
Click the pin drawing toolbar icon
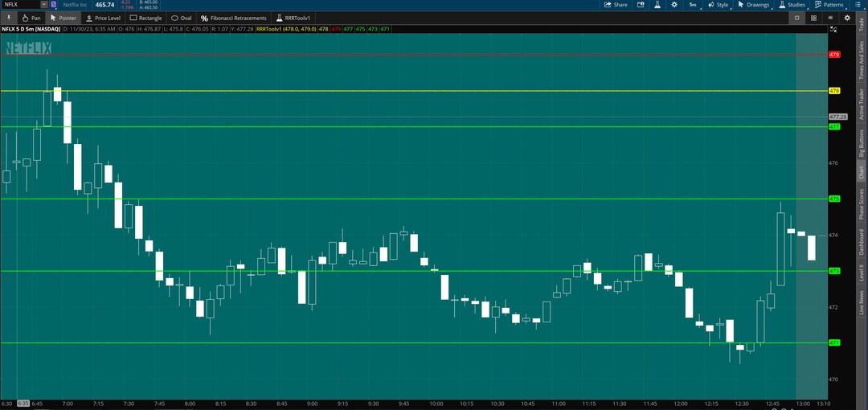[8, 18]
